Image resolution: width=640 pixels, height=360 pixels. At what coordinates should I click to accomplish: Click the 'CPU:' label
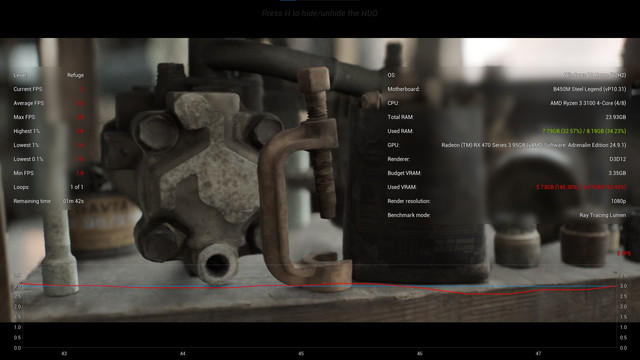[393, 103]
